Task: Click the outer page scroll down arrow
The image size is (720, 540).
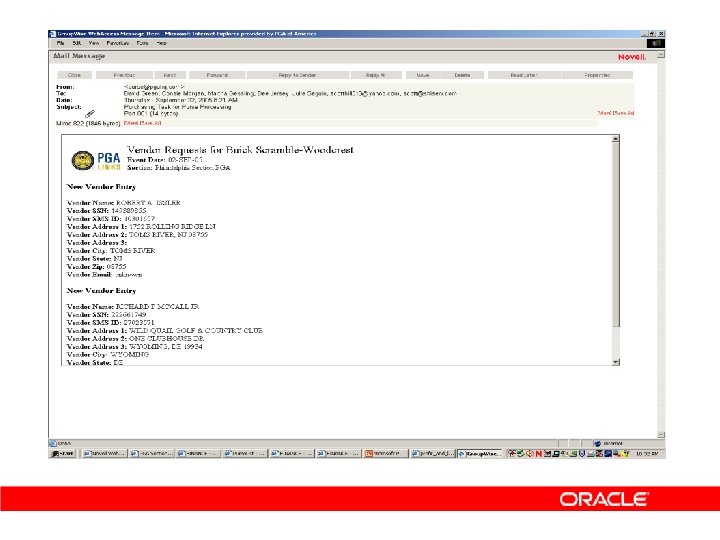Action: click(x=661, y=434)
